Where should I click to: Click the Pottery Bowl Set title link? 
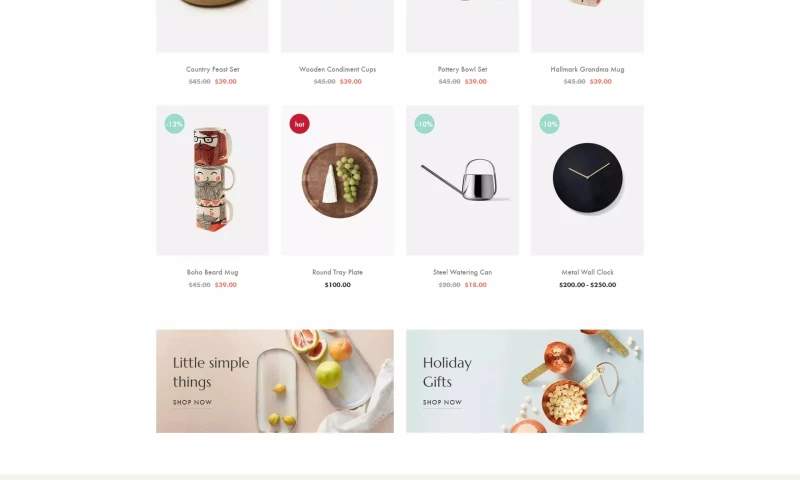pos(462,69)
